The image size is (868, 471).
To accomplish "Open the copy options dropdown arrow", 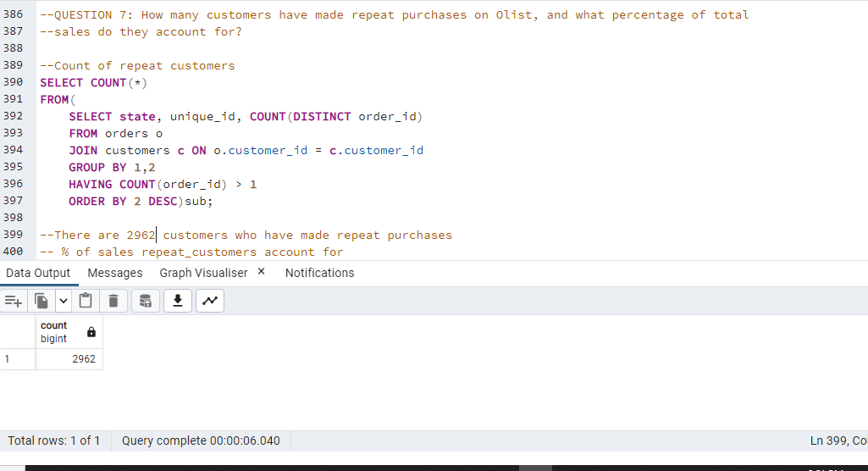I will (64, 301).
